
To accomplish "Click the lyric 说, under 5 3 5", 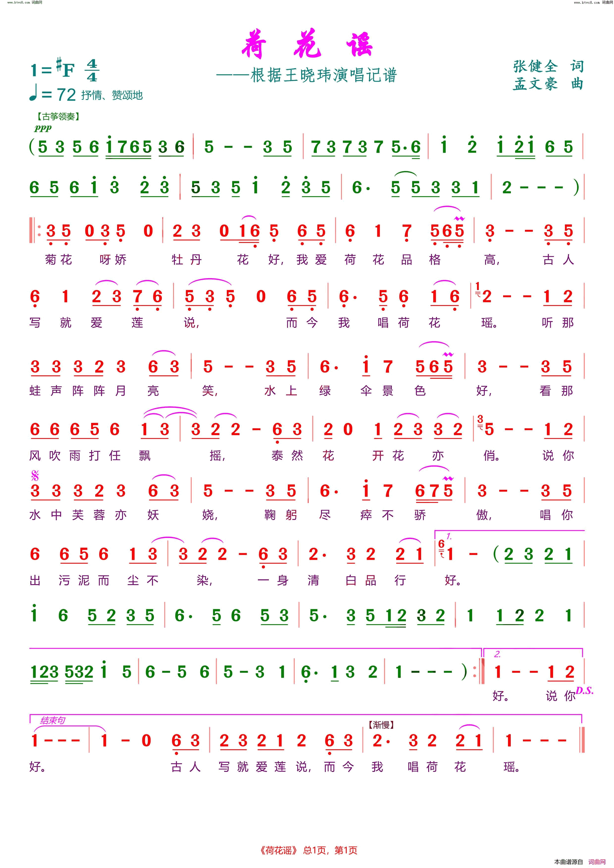I will 191,322.
